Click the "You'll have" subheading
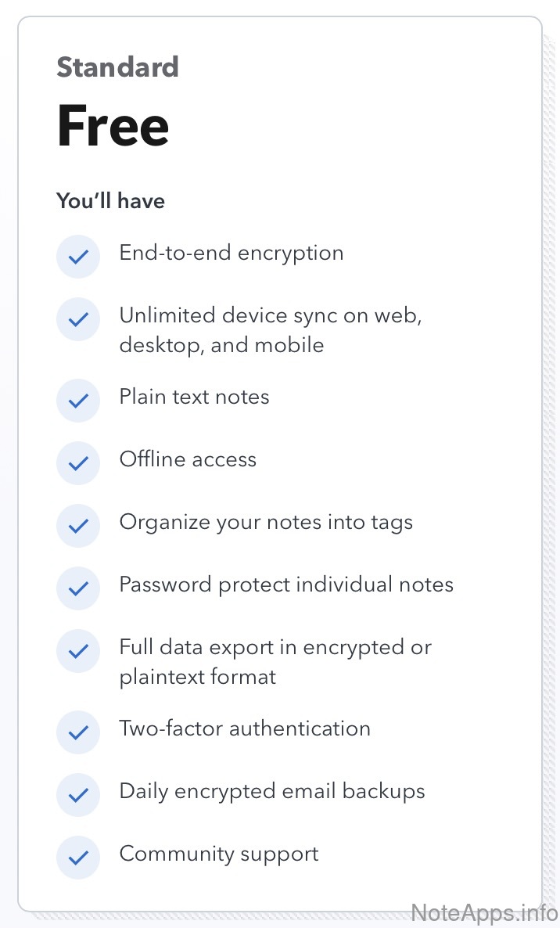Viewport: 560px width, 928px height. (111, 201)
